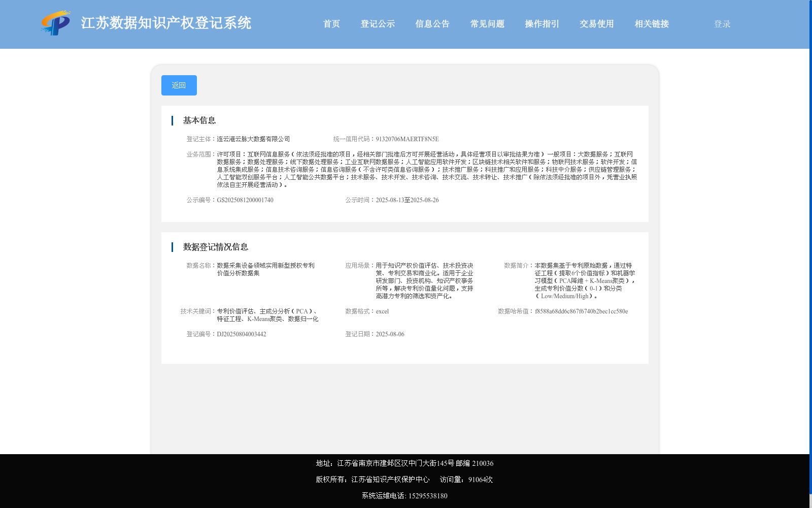Select the 数据登记情况信息 section heading

click(216, 247)
